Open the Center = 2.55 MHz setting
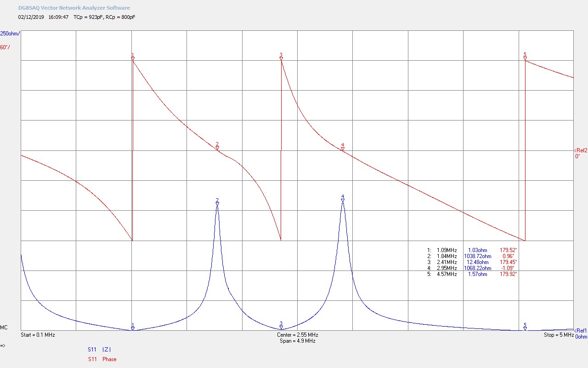This screenshot has height=368, width=588. tap(297, 335)
